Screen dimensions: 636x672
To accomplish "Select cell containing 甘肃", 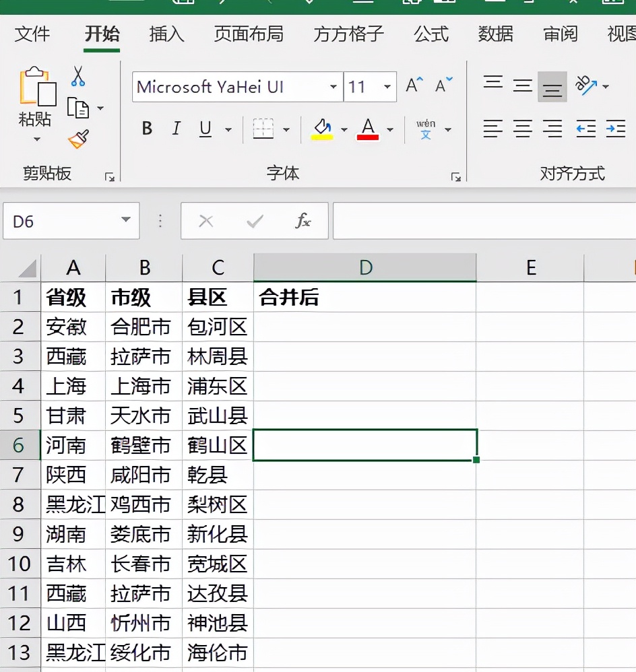I will pyautogui.click(x=73, y=415).
